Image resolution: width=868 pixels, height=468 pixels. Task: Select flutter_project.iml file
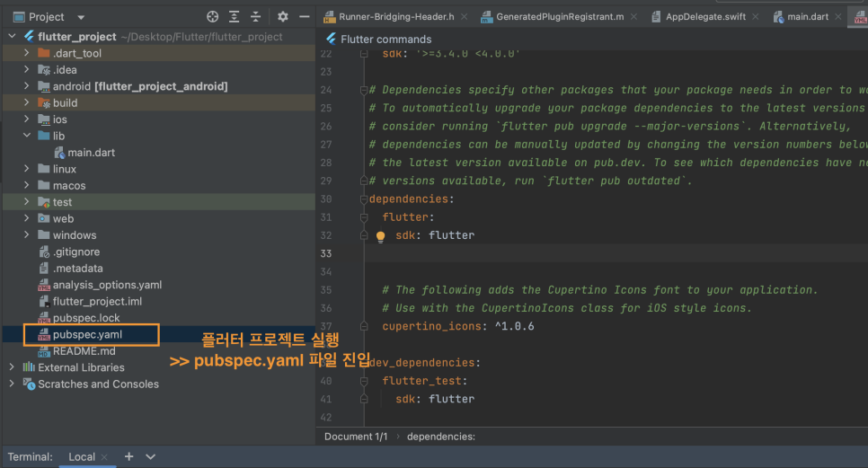(x=97, y=302)
